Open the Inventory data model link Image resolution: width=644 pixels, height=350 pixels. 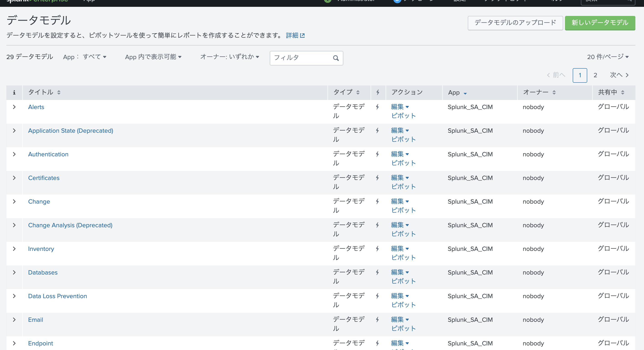(41, 249)
